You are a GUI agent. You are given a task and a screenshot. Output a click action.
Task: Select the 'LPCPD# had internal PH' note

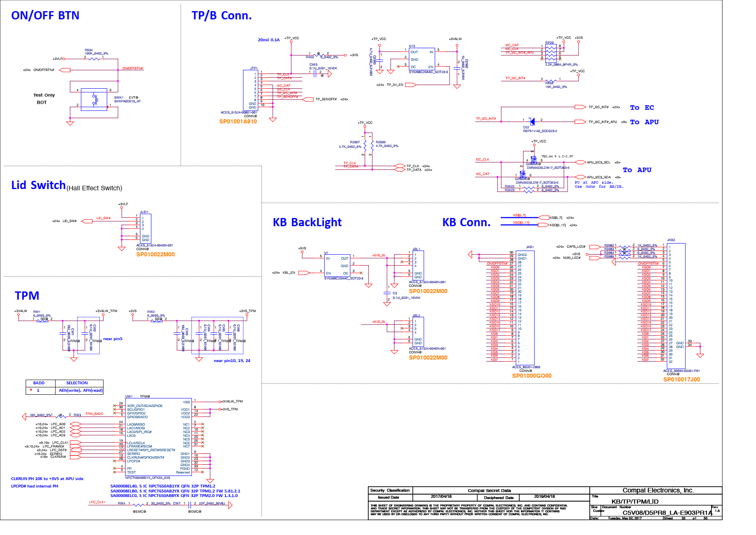[35, 486]
